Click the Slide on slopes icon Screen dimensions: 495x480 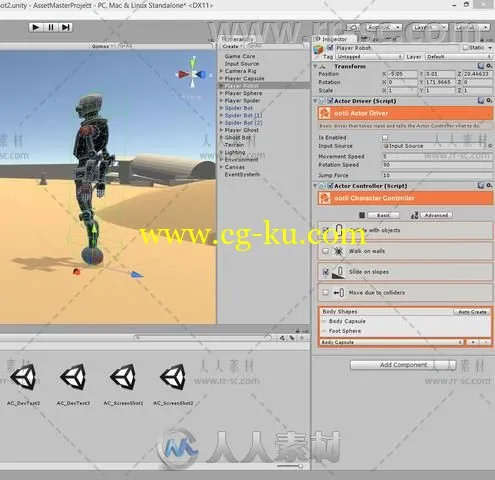point(338,272)
